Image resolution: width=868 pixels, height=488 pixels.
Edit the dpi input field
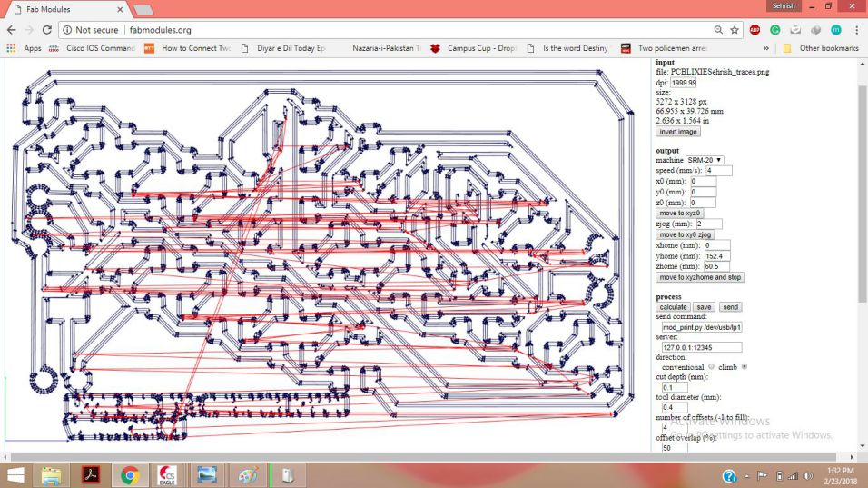[684, 83]
